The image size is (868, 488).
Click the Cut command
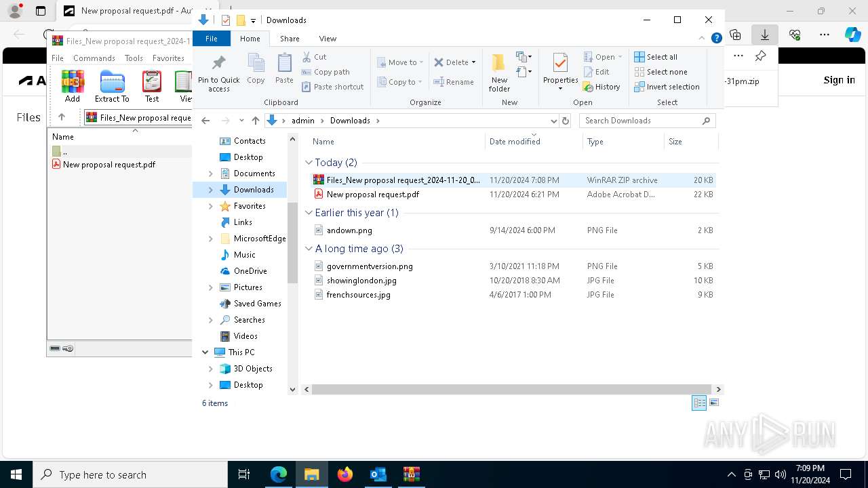point(314,57)
